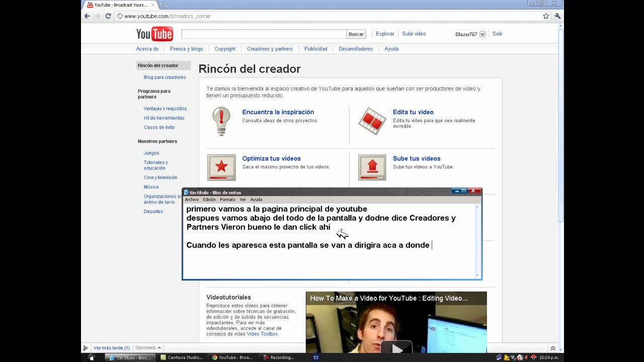
Task: Open the Juegos partner link
Action: pyautogui.click(x=151, y=153)
